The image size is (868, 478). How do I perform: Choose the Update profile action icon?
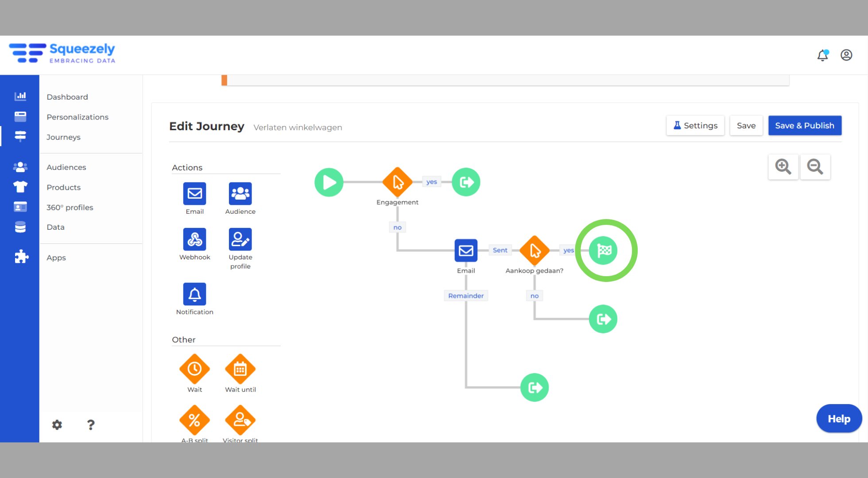click(x=240, y=239)
